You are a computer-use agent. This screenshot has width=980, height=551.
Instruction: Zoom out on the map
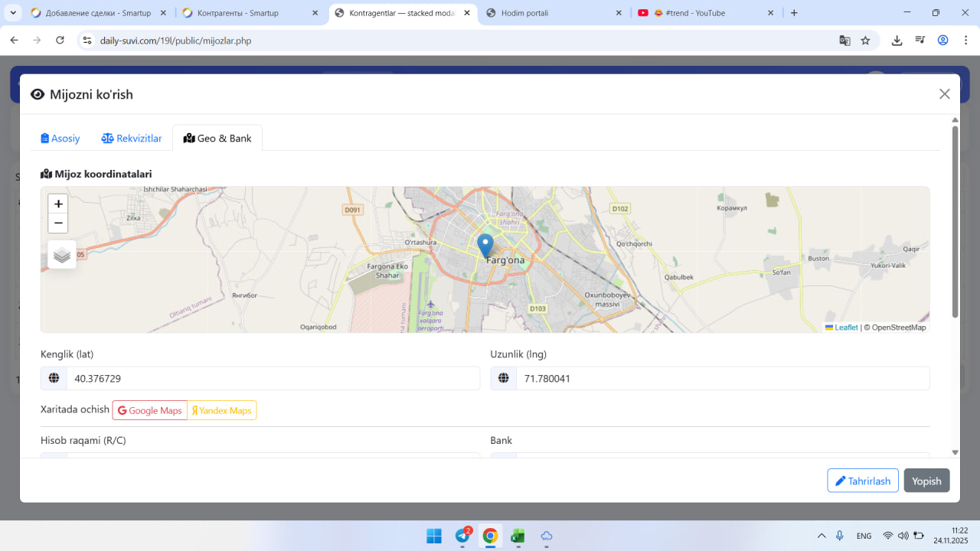(58, 223)
